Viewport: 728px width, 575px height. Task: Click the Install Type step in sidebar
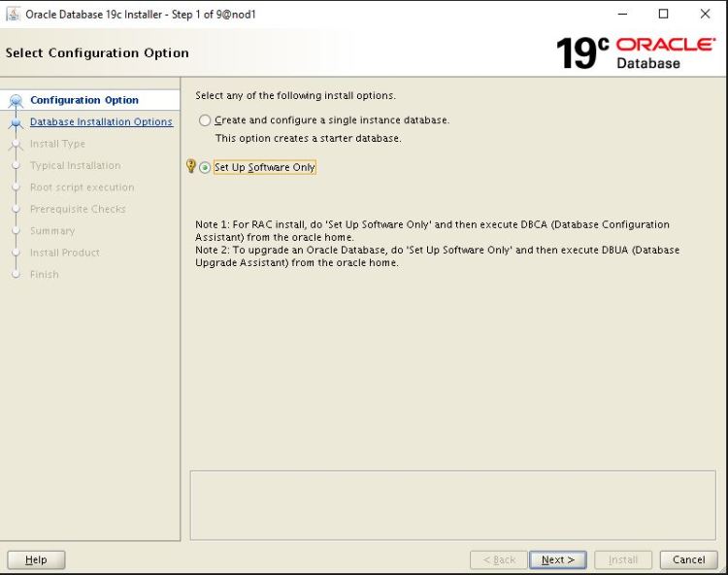point(57,144)
